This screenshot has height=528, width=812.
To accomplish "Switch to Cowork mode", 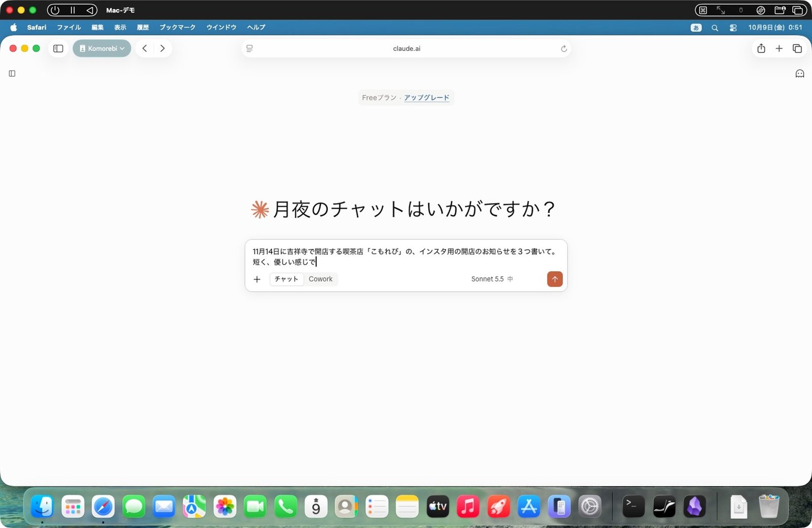I will (321, 279).
